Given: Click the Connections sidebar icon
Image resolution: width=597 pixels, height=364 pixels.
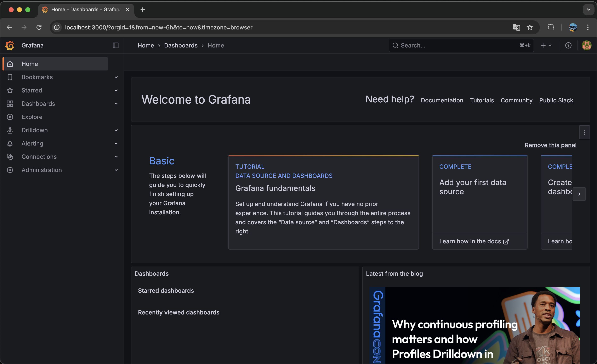Looking at the screenshot, I should tap(10, 157).
